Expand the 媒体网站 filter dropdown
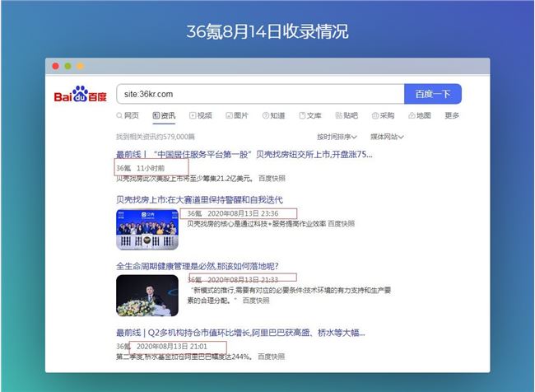 (387, 137)
